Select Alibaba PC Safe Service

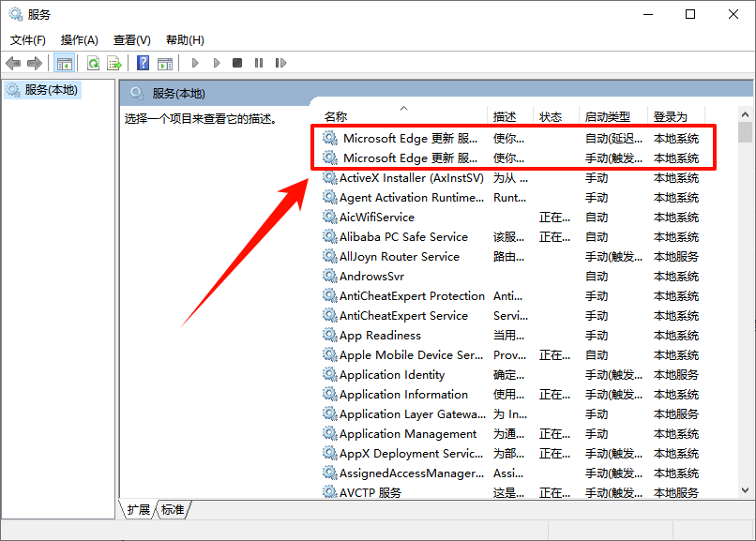(513, 237)
